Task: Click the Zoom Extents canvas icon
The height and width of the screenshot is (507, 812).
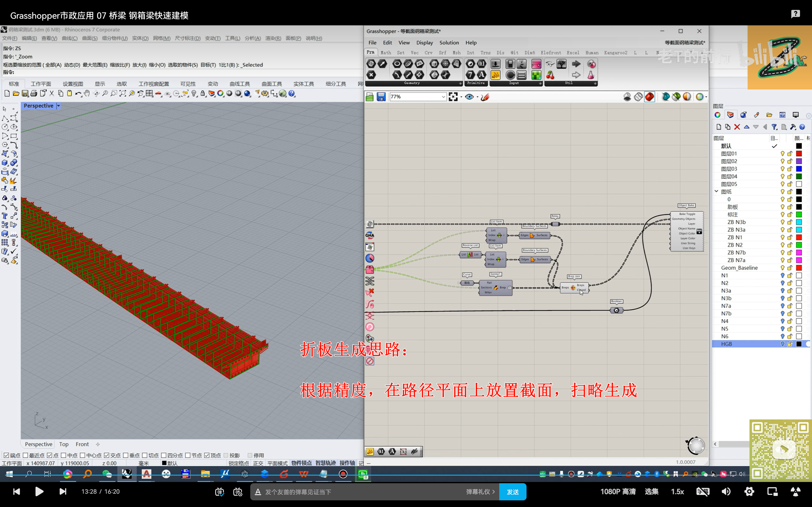Action: tap(453, 97)
